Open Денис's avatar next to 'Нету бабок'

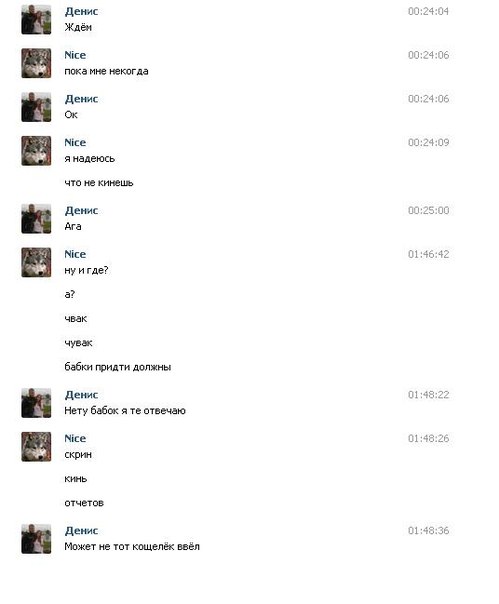point(36,403)
